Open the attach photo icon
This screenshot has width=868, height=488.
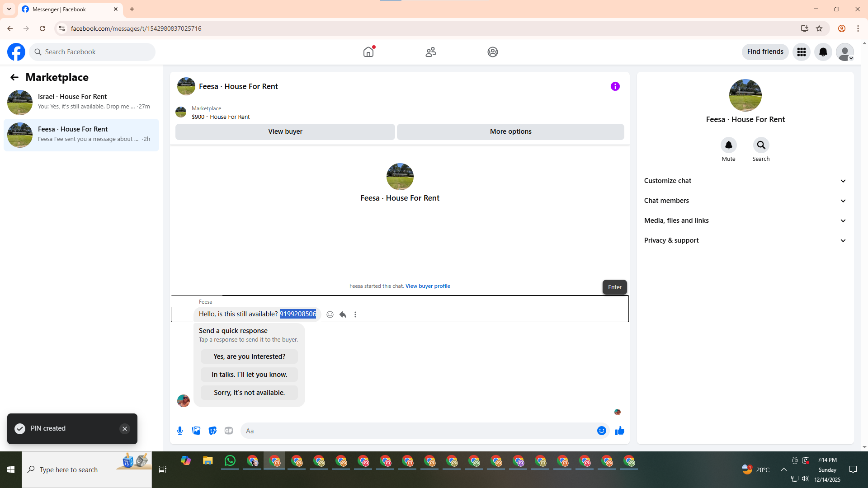(196, 431)
